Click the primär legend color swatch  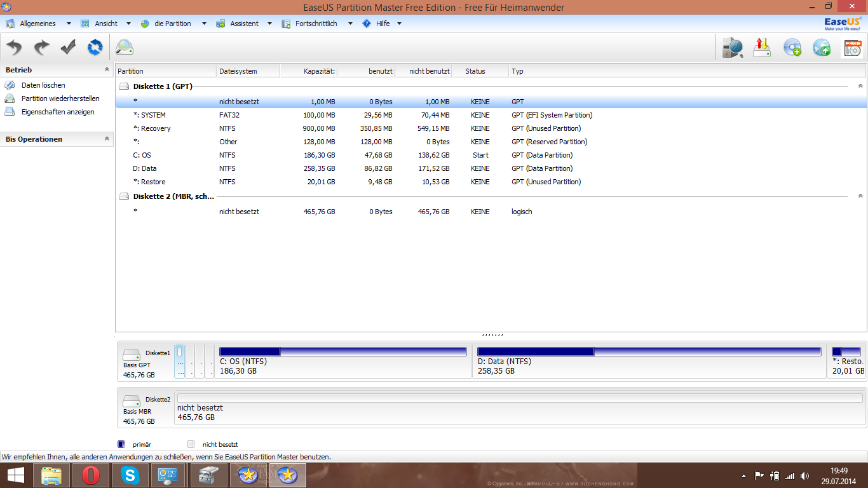point(121,444)
